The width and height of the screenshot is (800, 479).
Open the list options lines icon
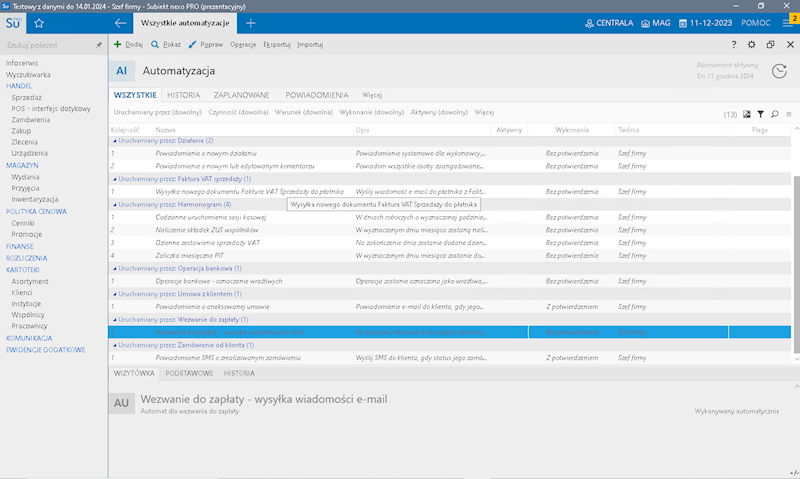(789, 114)
